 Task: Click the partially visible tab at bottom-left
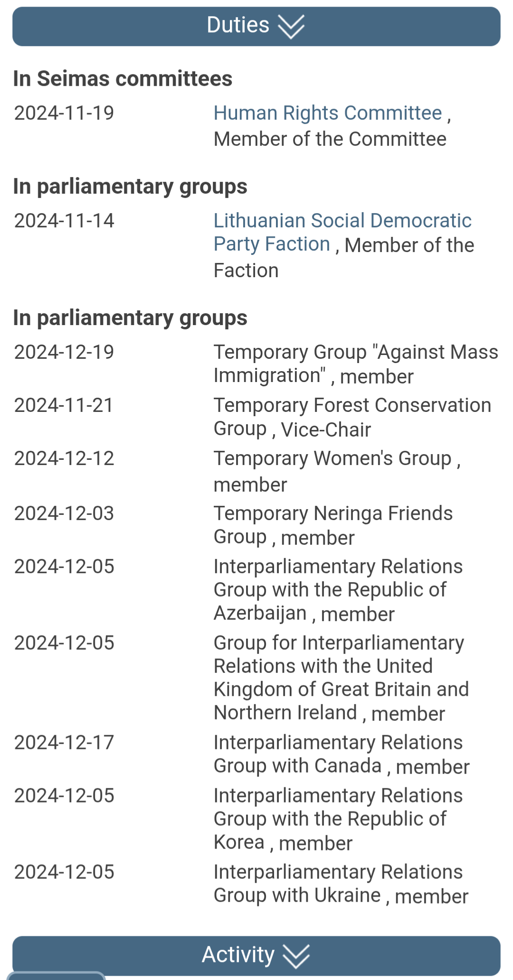pos(56,975)
